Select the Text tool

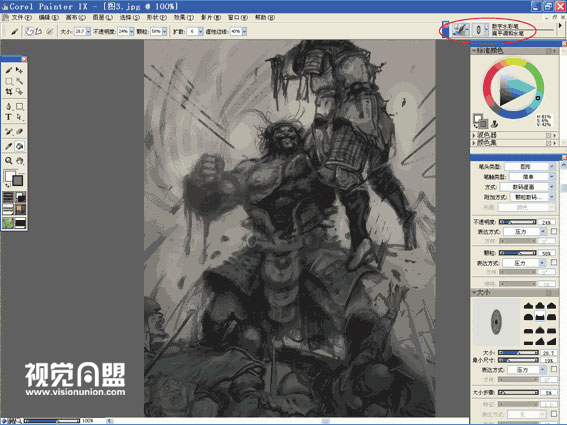coord(9,117)
